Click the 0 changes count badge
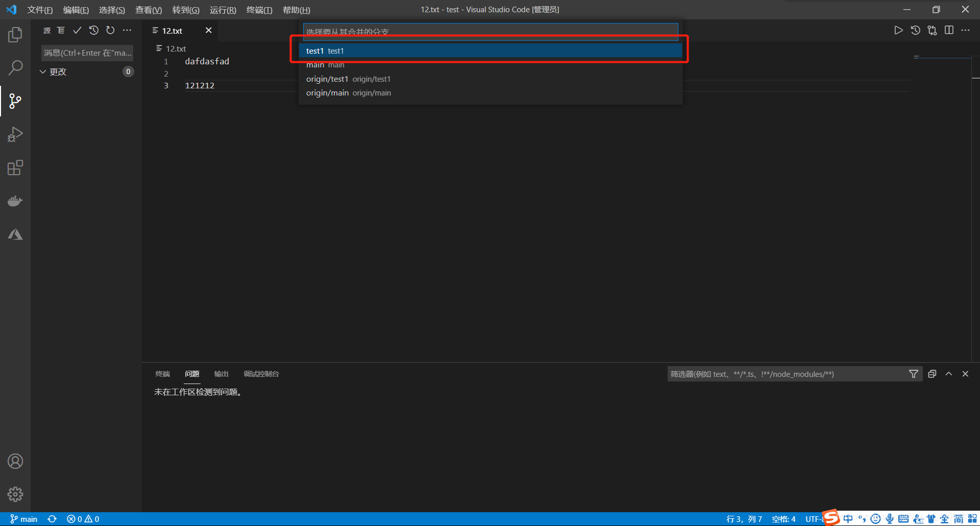Viewport: 980px width, 526px height. [x=128, y=71]
